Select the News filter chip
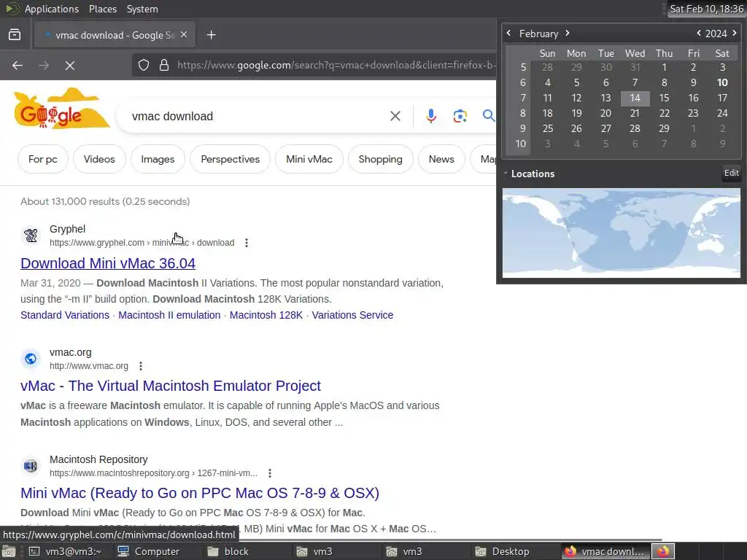The image size is (747, 560). 441,159
